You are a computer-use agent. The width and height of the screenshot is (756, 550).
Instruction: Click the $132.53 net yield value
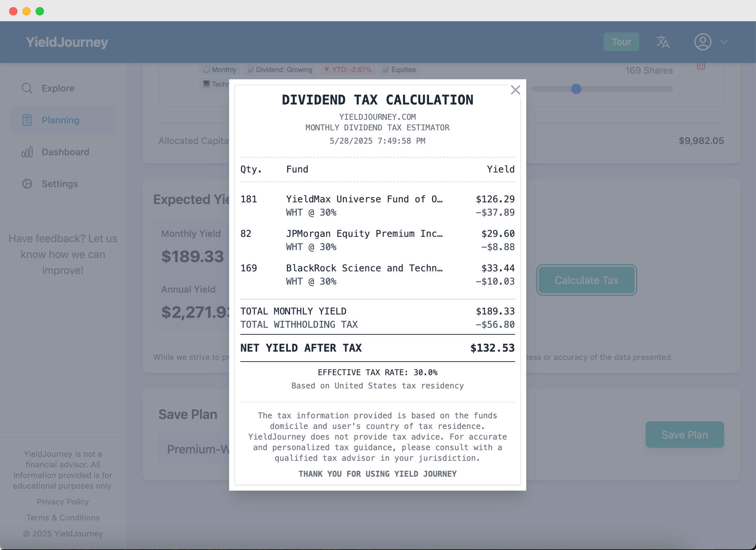point(492,348)
